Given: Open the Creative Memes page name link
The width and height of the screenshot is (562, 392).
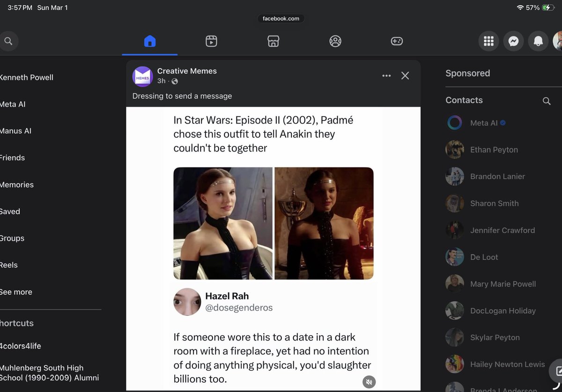Looking at the screenshot, I should tap(187, 71).
